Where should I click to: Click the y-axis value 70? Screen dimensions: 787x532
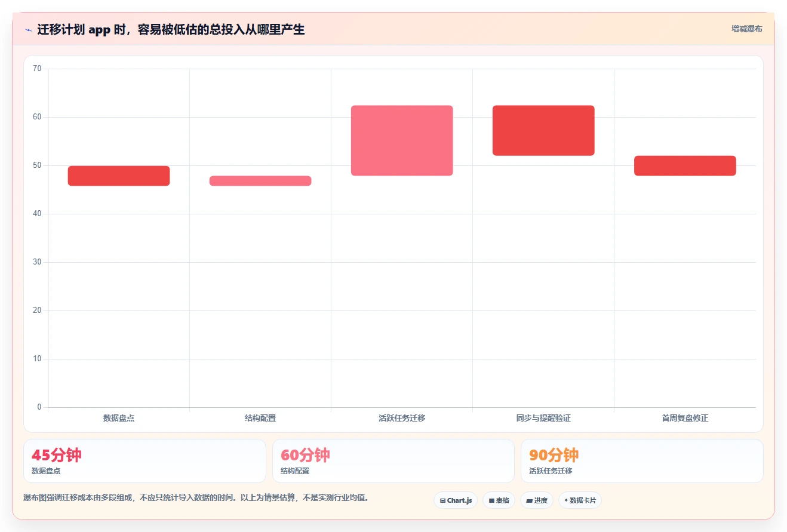[x=37, y=69]
